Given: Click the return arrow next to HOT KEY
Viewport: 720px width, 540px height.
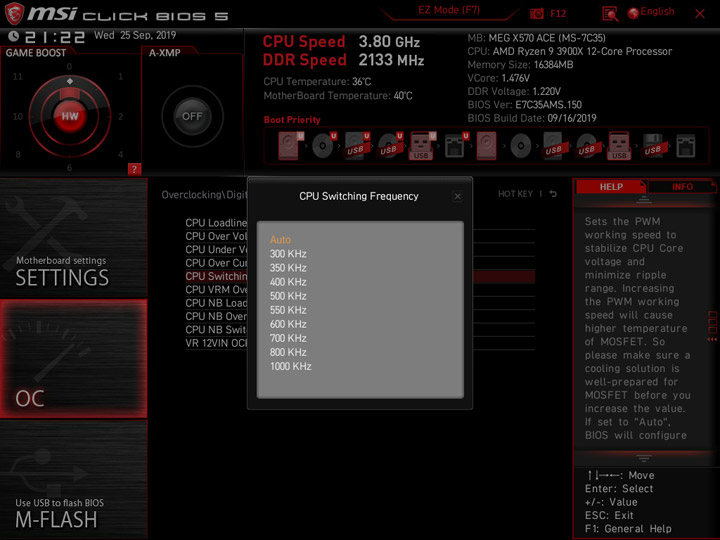Looking at the screenshot, I should click(x=553, y=194).
